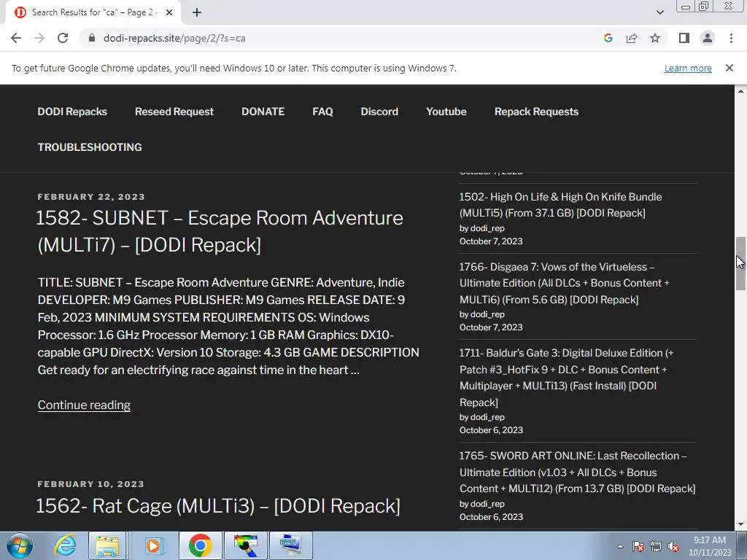Click the FEBRUARY 10, 2023 date text
This screenshot has width=747, height=560.
coord(91,484)
